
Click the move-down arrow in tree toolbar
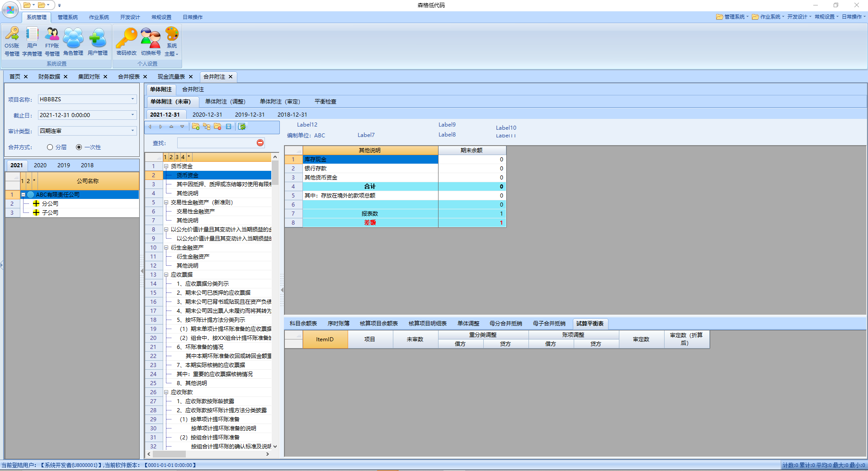[182, 127]
